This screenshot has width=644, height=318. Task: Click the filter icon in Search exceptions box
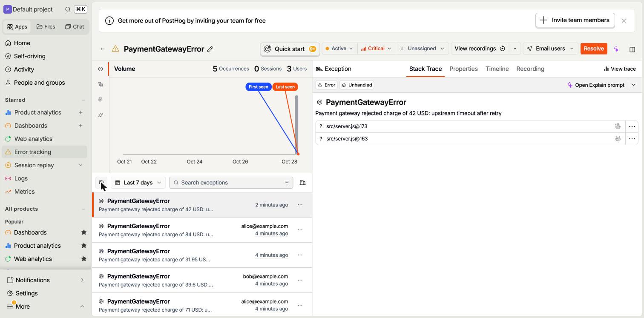[x=287, y=183]
